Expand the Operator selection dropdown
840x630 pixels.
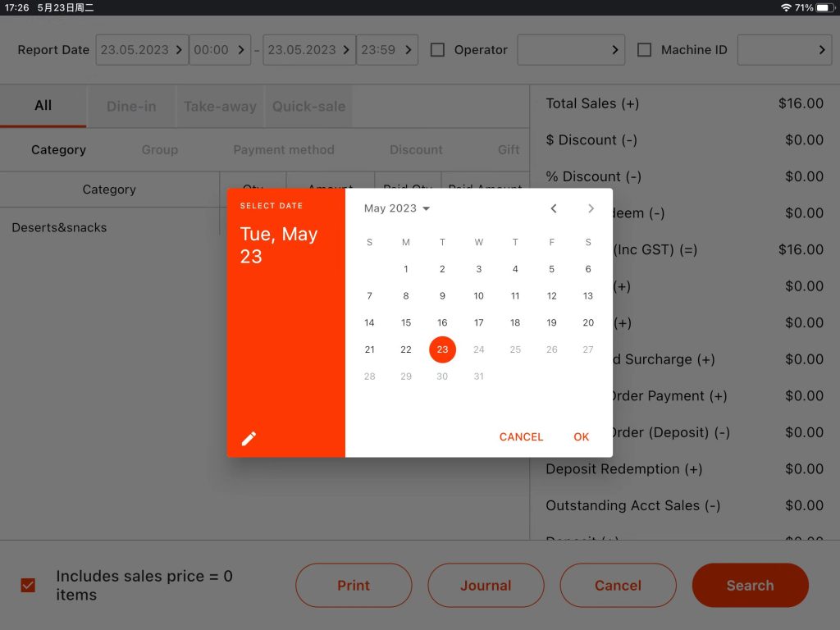tap(571, 50)
